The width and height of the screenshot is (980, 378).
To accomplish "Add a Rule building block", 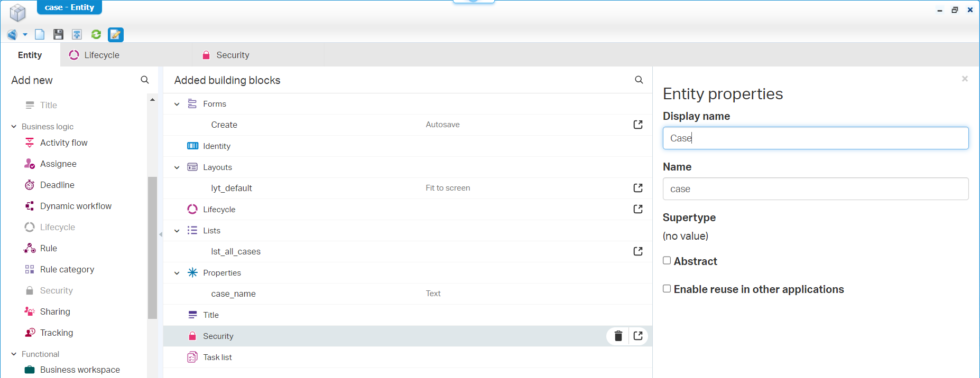I will pos(48,248).
